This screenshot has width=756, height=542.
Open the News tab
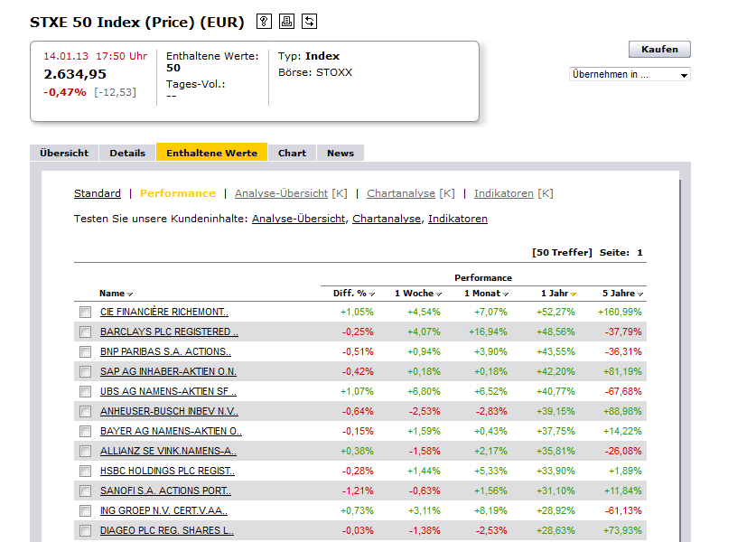click(x=341, y=153)
